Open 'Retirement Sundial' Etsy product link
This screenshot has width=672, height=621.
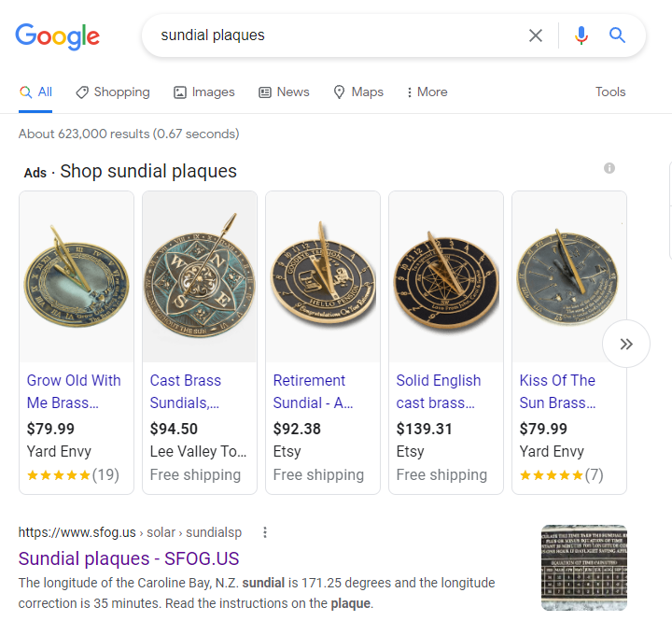point(309,391)
